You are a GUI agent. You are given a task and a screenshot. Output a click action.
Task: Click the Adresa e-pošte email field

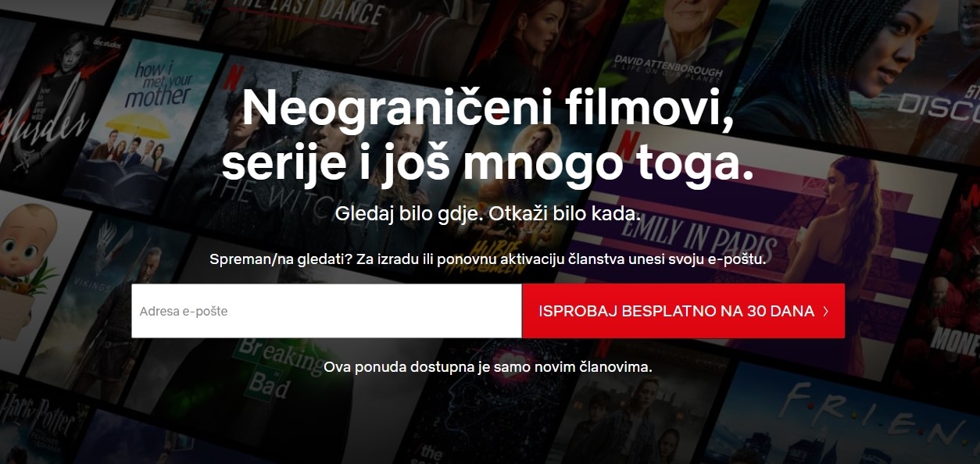[x=326, y=311]
